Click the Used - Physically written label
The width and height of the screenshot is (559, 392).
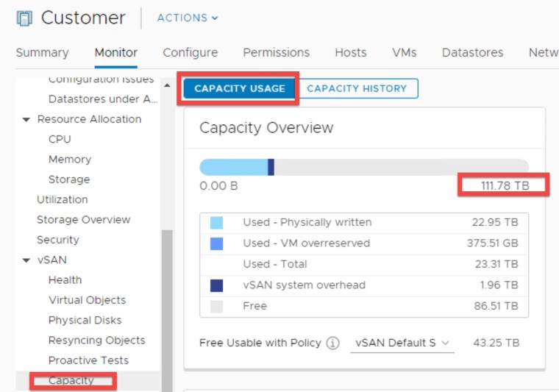(307, 222)
